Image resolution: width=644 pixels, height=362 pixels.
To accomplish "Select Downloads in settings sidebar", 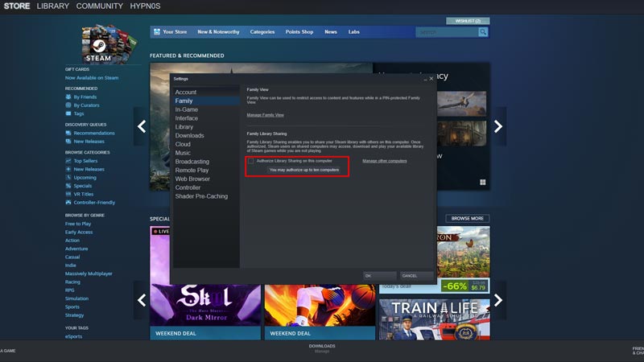I will [189, 135].
